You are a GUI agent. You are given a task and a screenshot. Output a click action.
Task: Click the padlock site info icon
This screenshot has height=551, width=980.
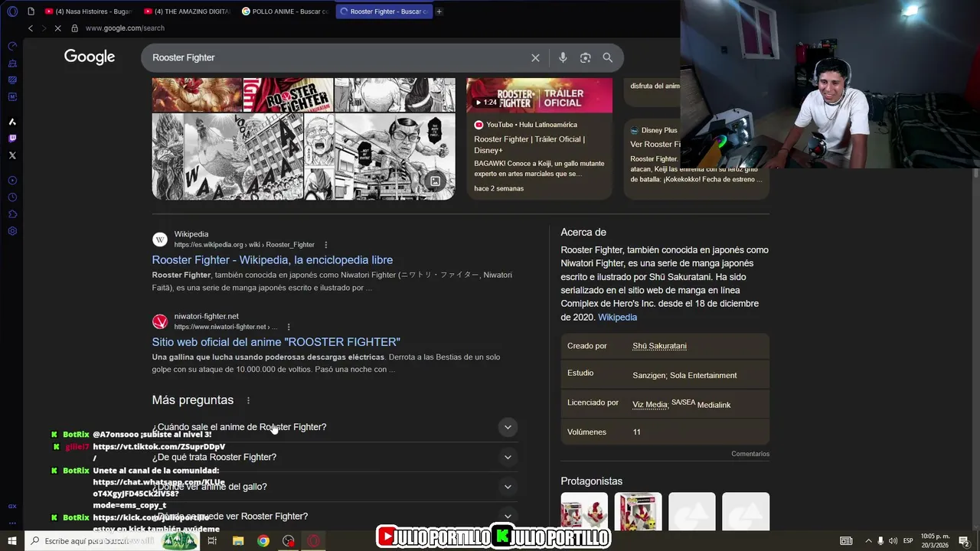(74, 28)
